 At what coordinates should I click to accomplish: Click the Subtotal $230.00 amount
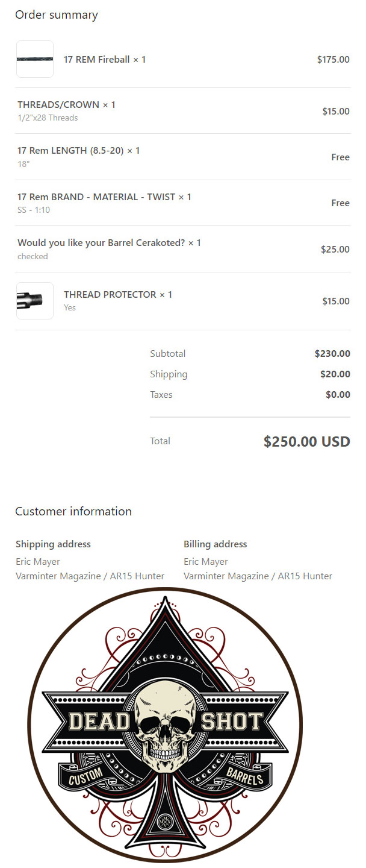tap(332, 354)
